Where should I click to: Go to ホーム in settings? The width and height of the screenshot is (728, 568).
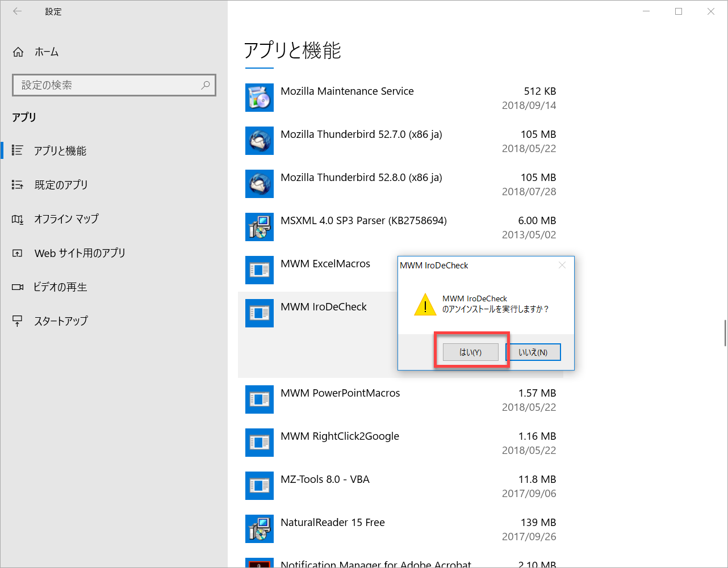tap(46, 52)
